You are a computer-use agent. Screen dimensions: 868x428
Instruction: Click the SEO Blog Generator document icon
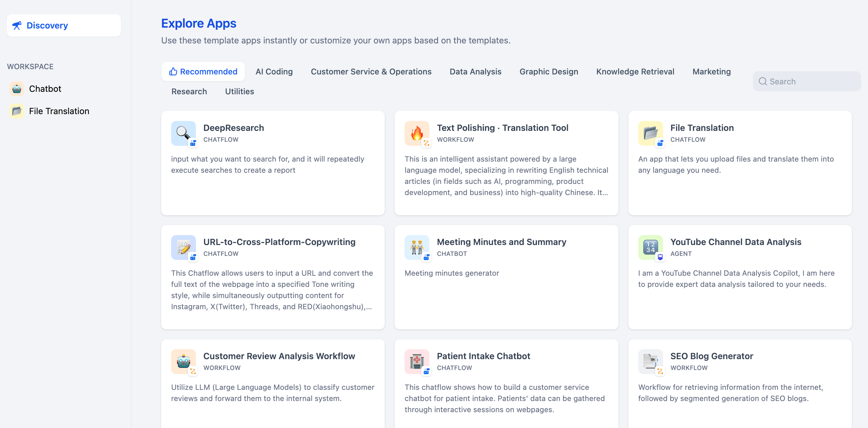(650, 361)
